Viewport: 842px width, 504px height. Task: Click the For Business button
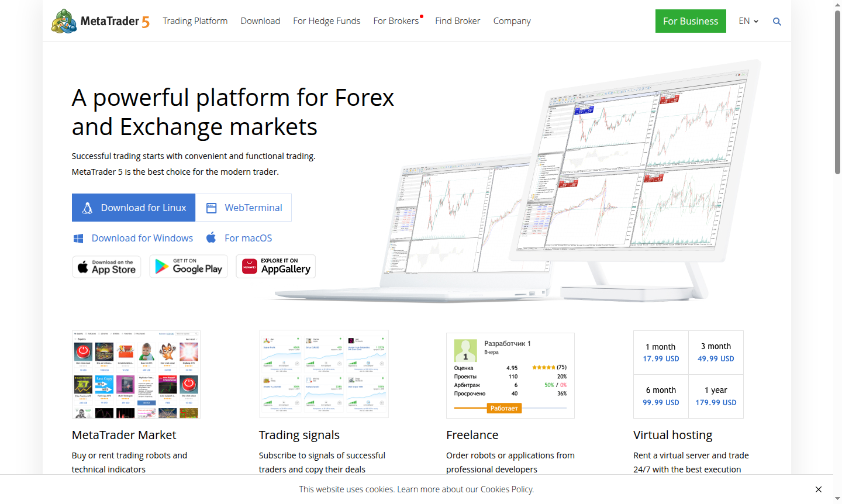click(691, 20)
